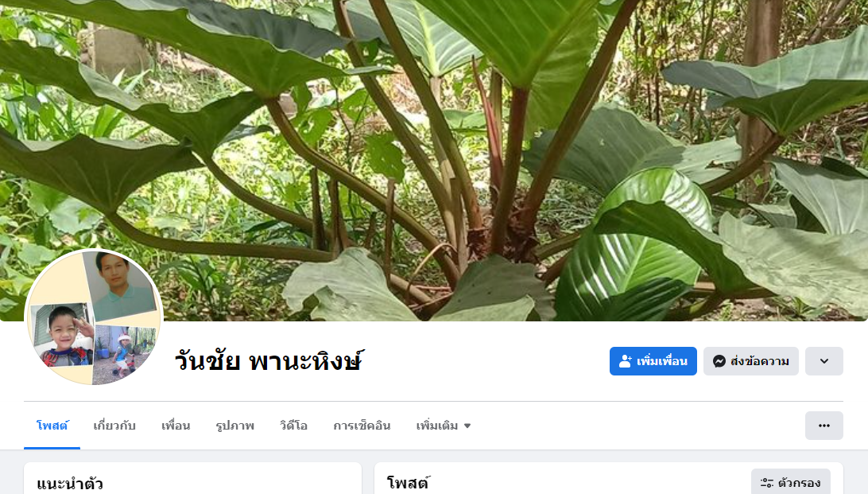Open the three-dots profile options menu

pos(823,426)
